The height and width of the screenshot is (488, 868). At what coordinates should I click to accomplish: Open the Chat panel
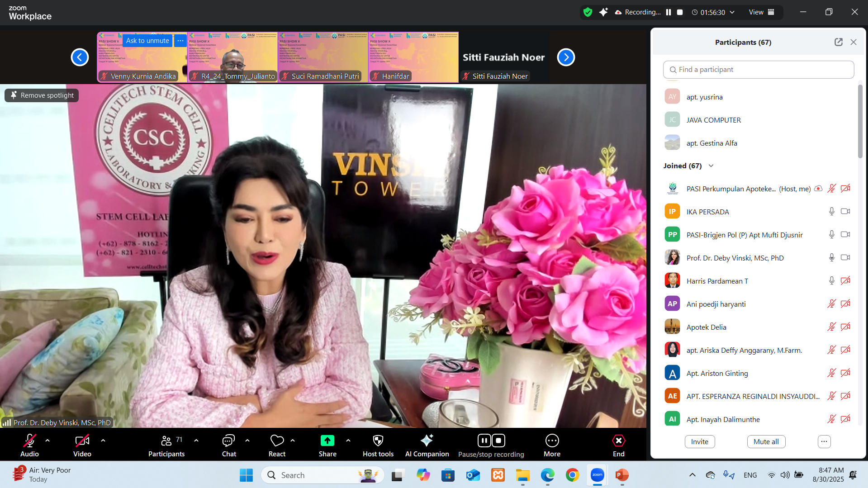[228, 441]
